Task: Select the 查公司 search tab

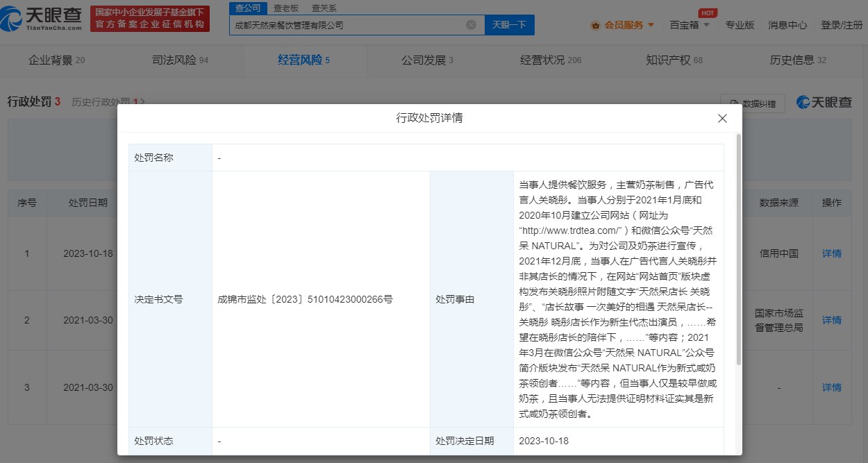Action: [x=248, y=8]
